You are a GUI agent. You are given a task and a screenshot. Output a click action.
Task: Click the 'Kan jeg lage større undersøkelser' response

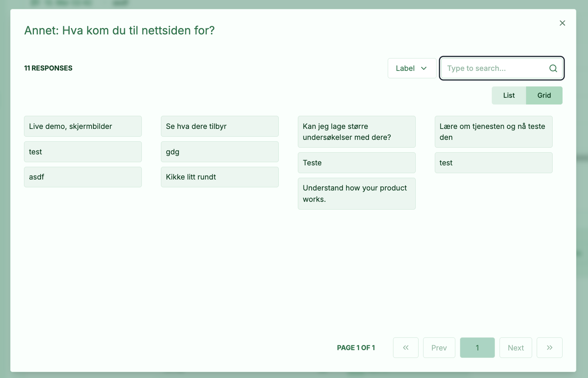(357, 132)
